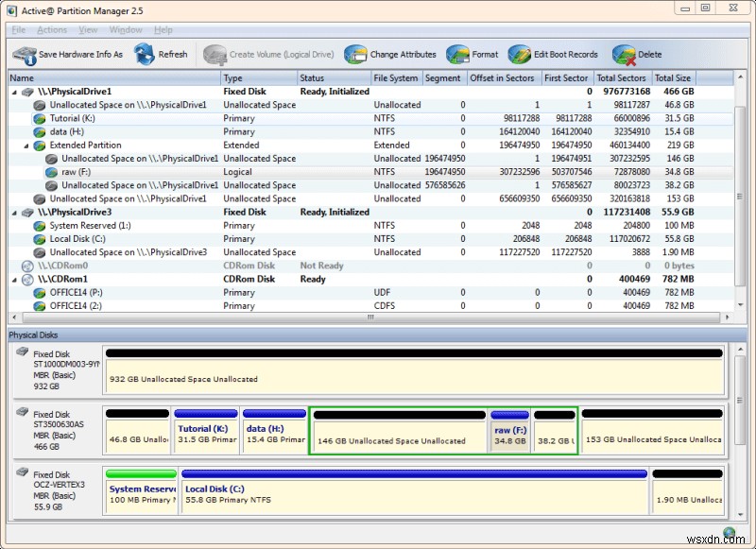This screenshot has width=756, height=549.
Task: Select the CDRom0 disc icon
Action: point(28,266)
